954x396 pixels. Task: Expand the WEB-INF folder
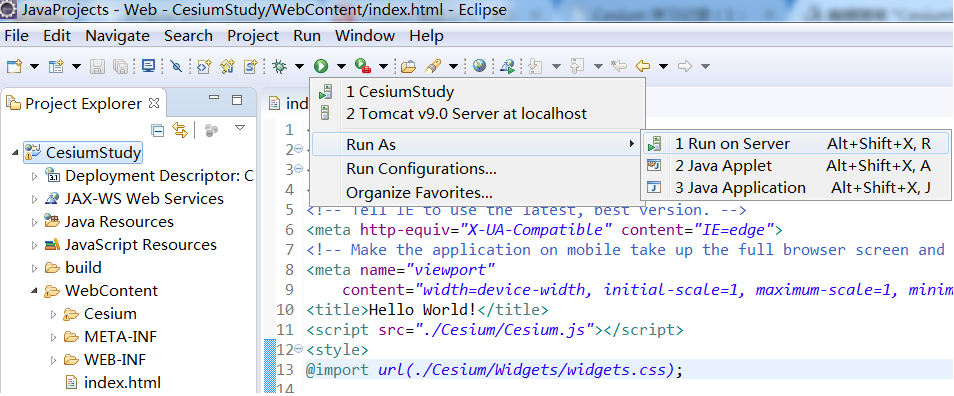point(54,360)
